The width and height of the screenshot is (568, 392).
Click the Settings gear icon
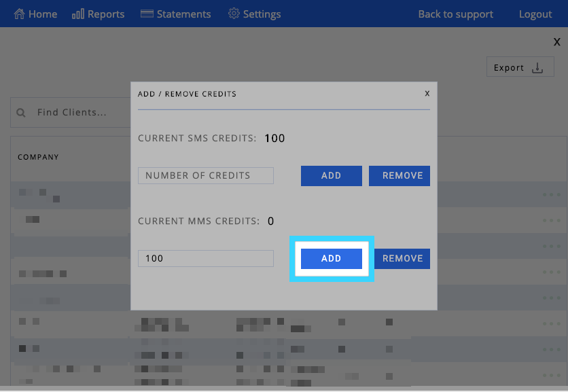[x=234, y=14]
